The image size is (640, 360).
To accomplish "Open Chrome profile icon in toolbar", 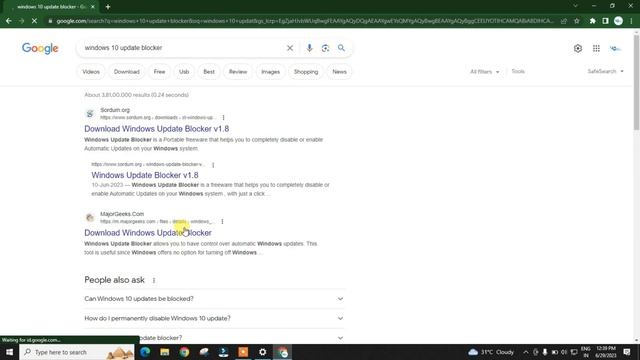I will click(618, 21).
